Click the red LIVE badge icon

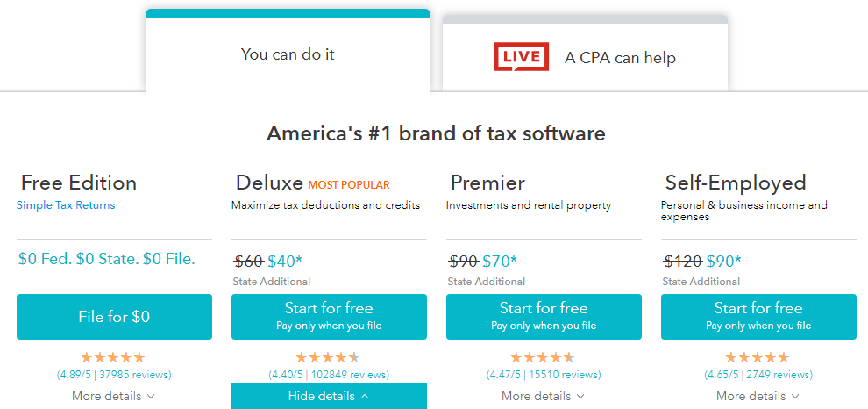pyautogui.click(x=521, y=57)
